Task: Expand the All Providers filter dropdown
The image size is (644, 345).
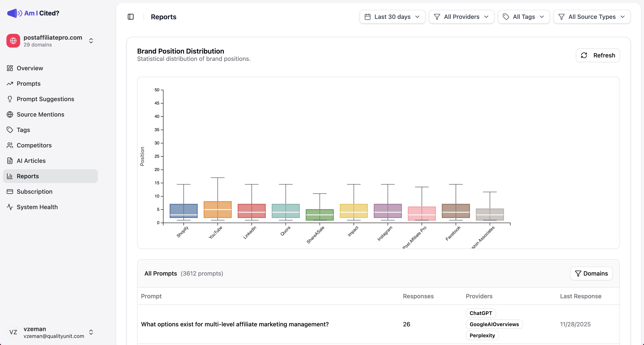Action: pos(461,16)
